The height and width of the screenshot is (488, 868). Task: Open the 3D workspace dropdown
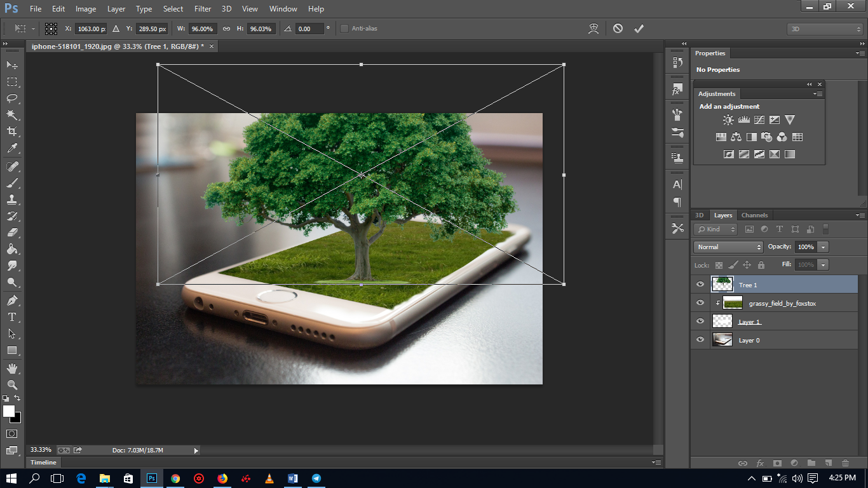click(x=825, y=29)
